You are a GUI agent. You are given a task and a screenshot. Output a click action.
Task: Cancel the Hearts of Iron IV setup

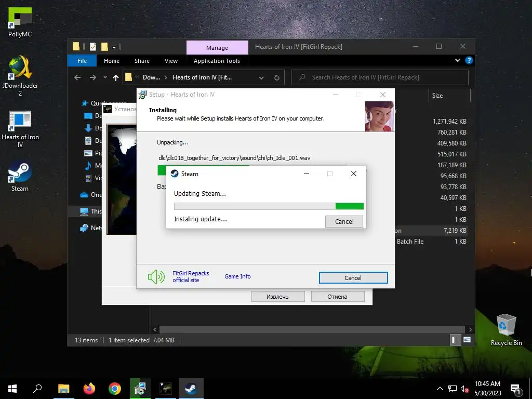353,278
